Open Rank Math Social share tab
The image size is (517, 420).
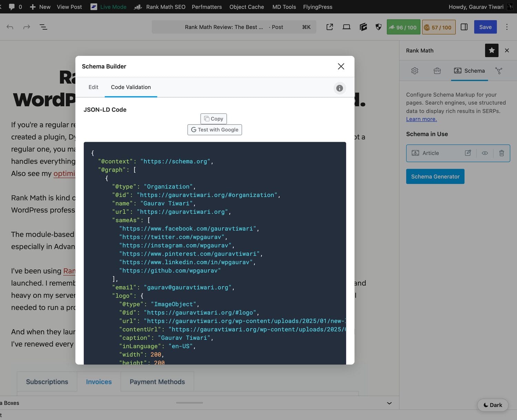(x=499, y=71)
